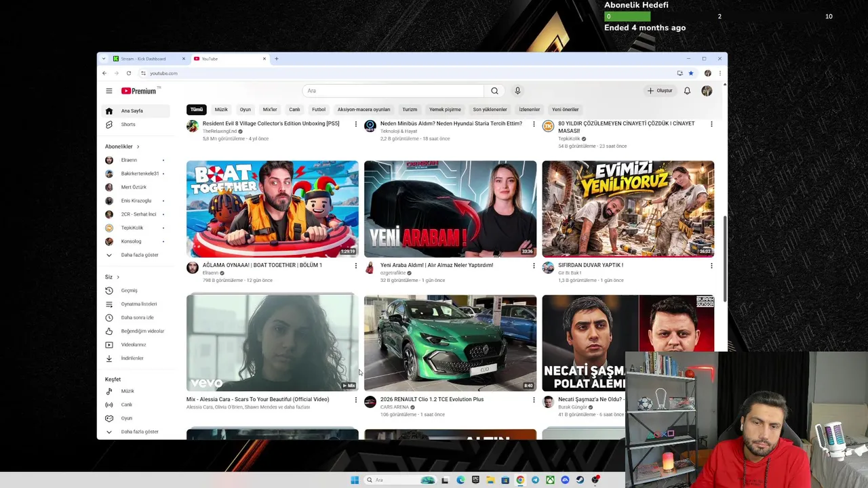Viewport: 868px width, 488px height.
Task: Open options for Boat Together video
Action: pos(355,266)
